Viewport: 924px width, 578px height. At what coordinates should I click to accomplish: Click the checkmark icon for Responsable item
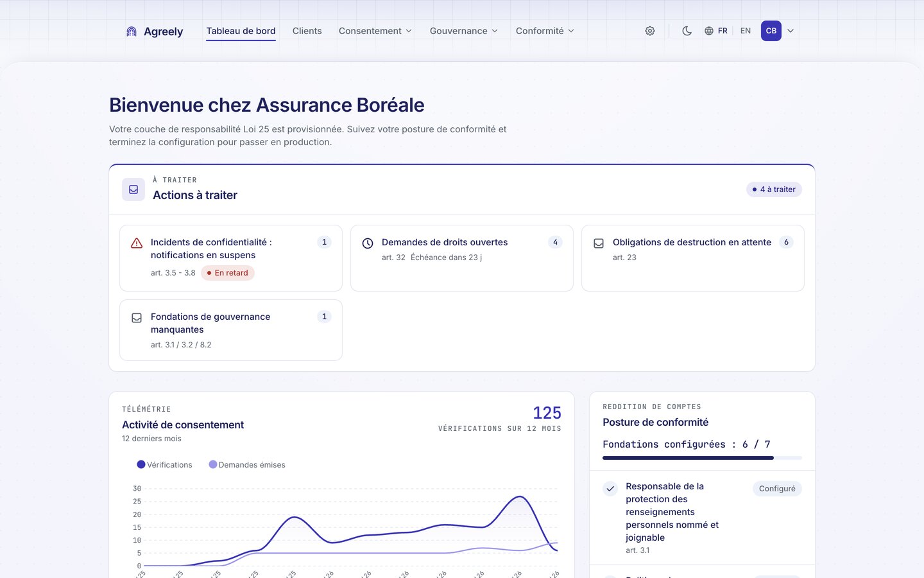(x=610, y=489)
